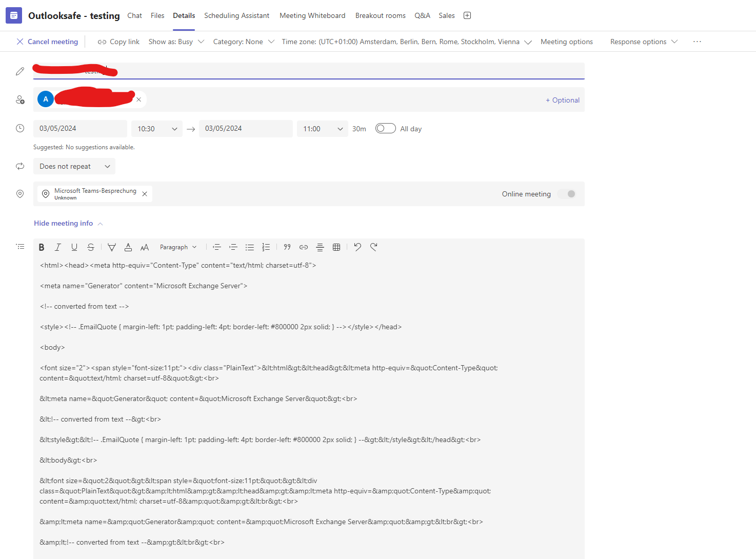Screen dimensions: 756x559
Task: Switch to the Files tab
Action: coord(157,15)
